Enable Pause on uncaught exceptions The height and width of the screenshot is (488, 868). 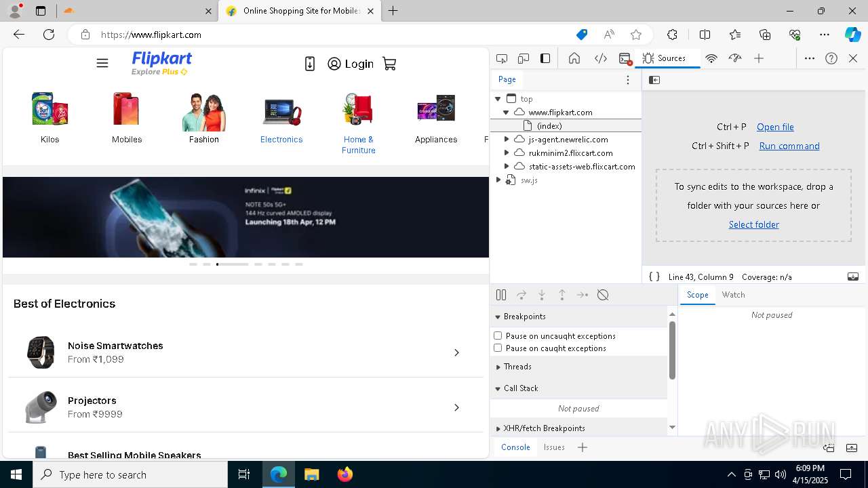[498, 335]
